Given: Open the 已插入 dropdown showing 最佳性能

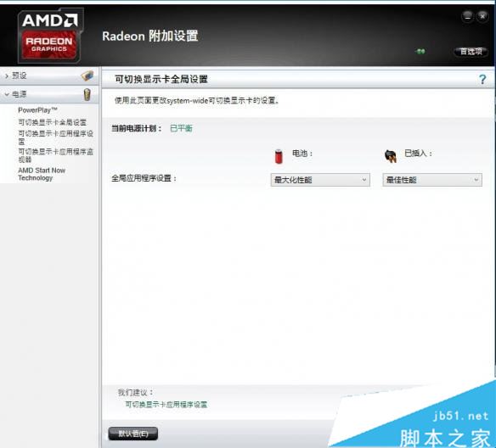Looking at the screenshot, I should 432,180.
